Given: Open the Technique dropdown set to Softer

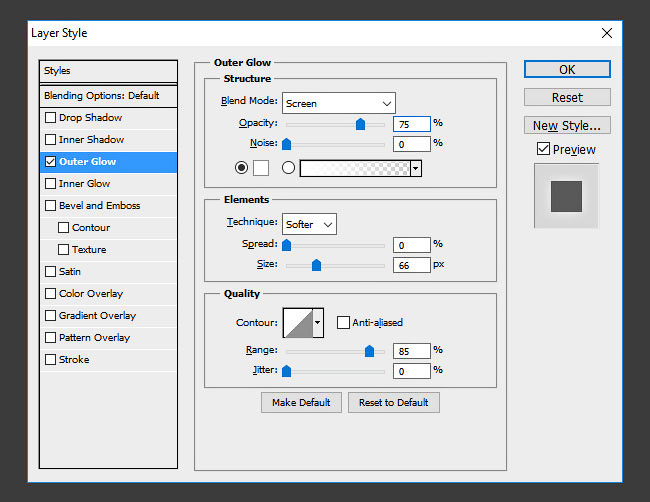Looking at the screenshot, I should 309,224.
